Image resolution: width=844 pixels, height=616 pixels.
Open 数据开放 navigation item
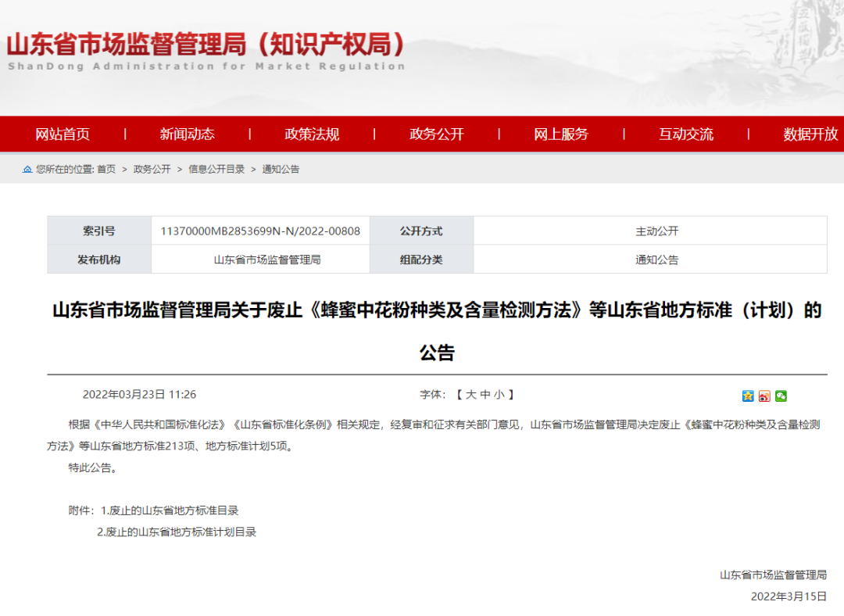(810, 134)
